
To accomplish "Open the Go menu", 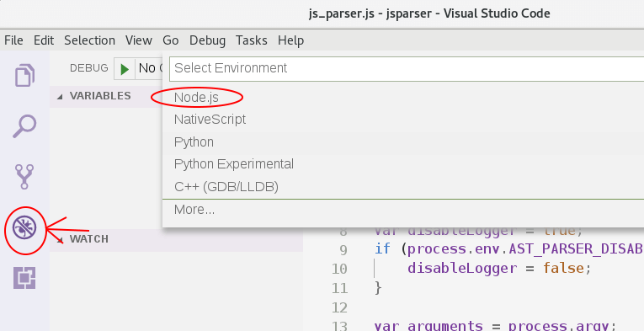I will pyautogui.click(x=170, y=40).
